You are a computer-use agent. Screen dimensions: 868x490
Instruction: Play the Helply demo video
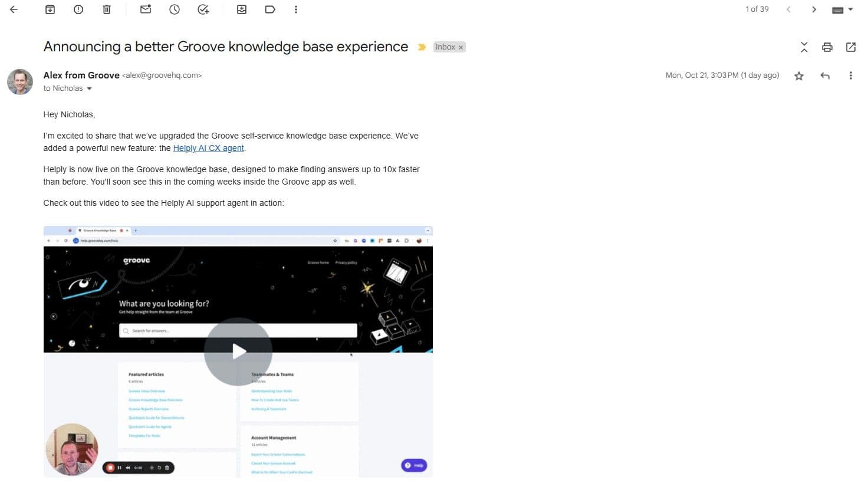[238, 352]
